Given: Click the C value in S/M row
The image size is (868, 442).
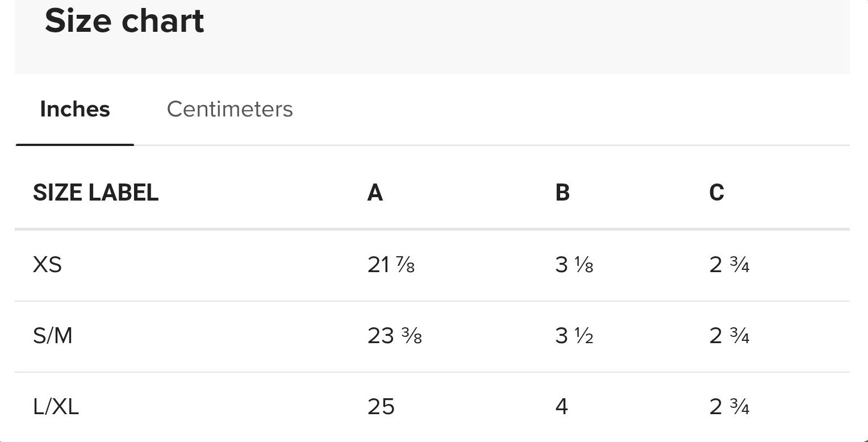Looking at the screenshot, I should pos(729,336).
